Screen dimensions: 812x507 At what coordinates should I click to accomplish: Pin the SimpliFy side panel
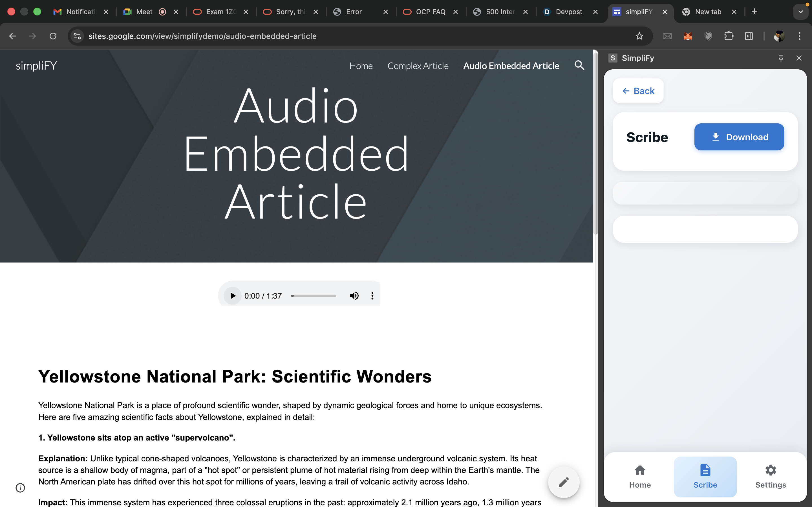781,58
